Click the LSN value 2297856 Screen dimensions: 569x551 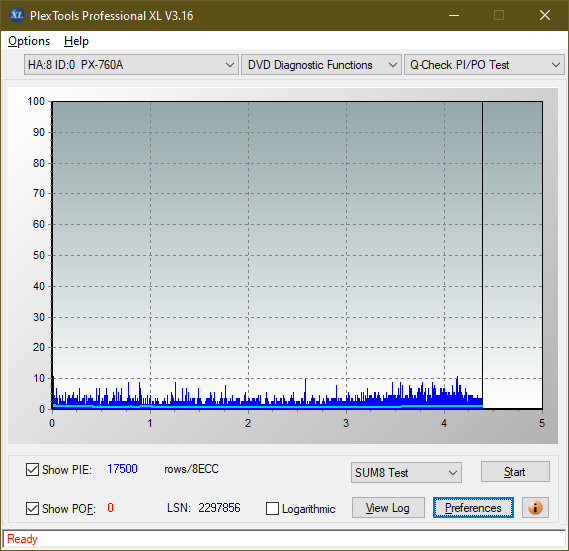pos(219,507)
